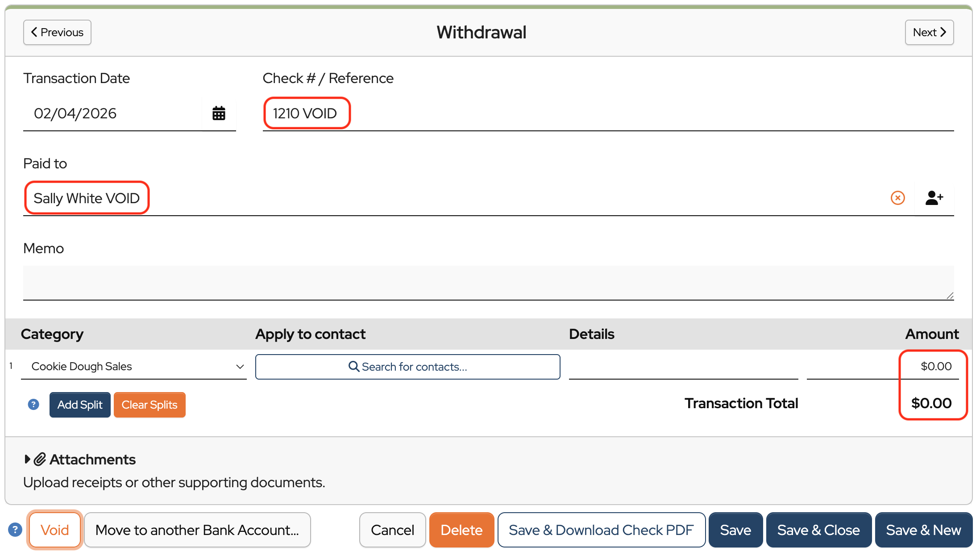Click the paperclip Attachments icon
This screenshot has width=980, height=560.
[x=40, y=460]
